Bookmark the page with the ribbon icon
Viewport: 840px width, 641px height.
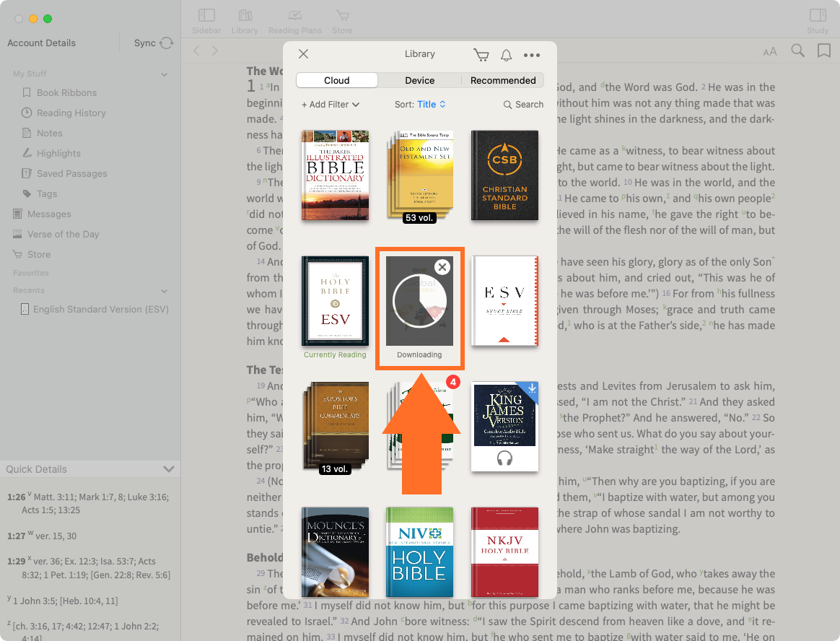pyautogui.click(x=824, y=51)
